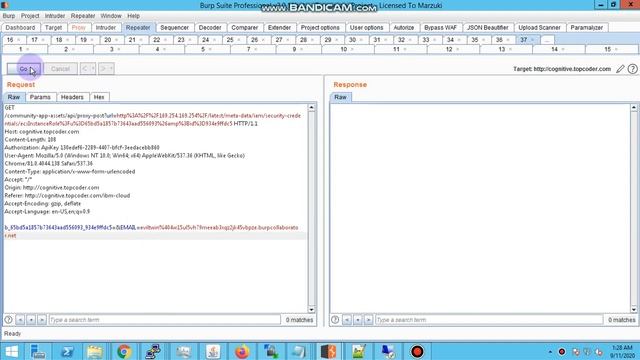Switch to the Dashboard tab

point(20,27)
